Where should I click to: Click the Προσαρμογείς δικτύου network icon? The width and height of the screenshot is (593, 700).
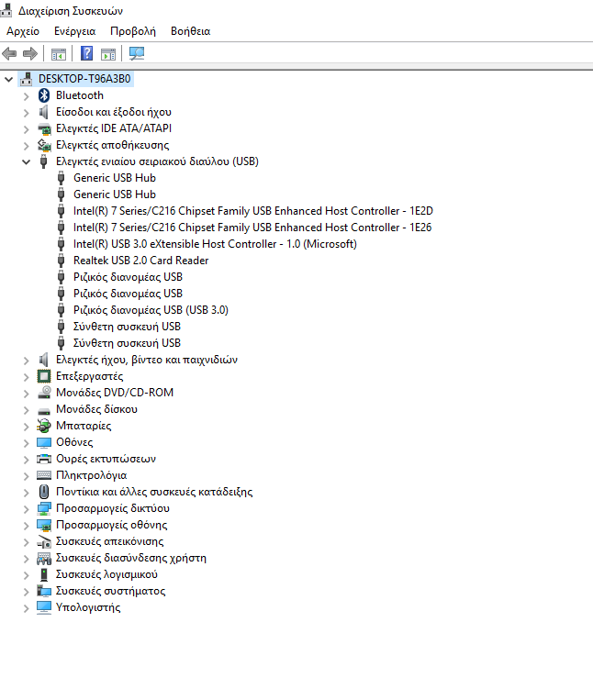(44, 508)
